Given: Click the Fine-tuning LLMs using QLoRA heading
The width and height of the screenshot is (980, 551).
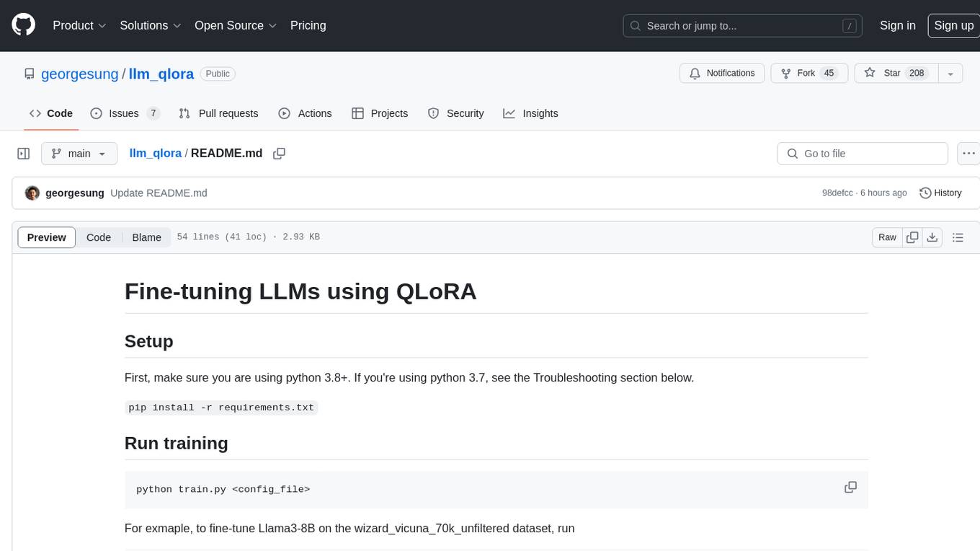Looking at the screenshot, I should click(300, 291).
